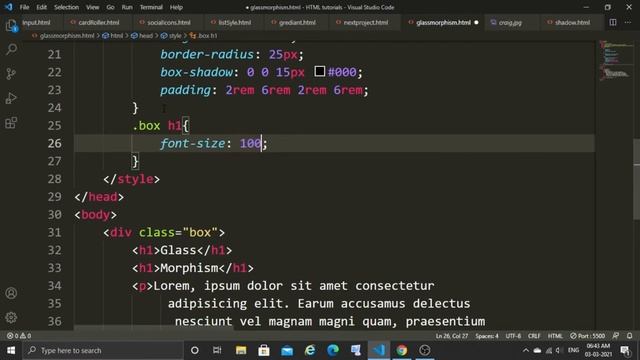Screen dimensions: 640x360
Task: Expand html breadcrumb segment
Action: click(x=116, y=36)
